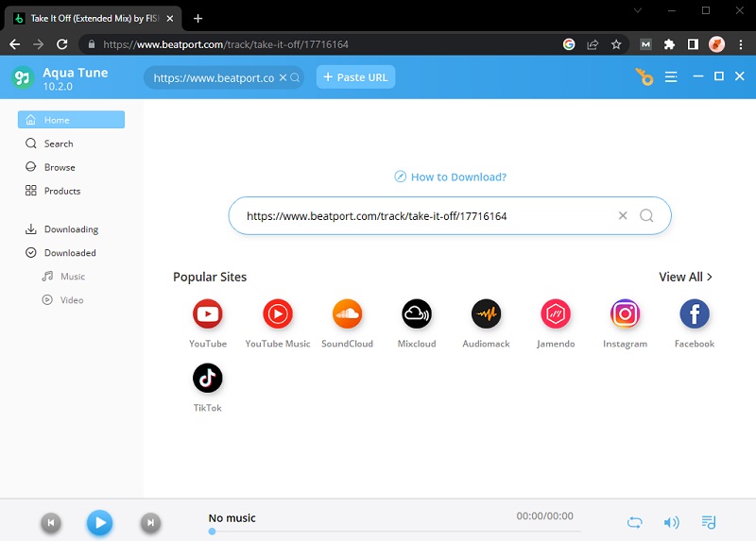The image size is (756, 541).
Task: Clear the main URL box with X
Action: click(623, 215)
